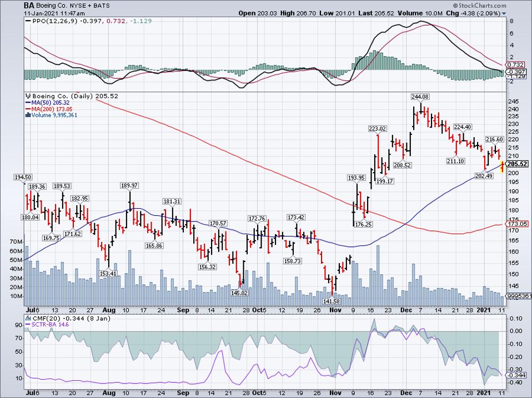Screen dimensions: 532x398
Task: Click the purple line marker before SCTR-BA
Action: coord(27,324)
